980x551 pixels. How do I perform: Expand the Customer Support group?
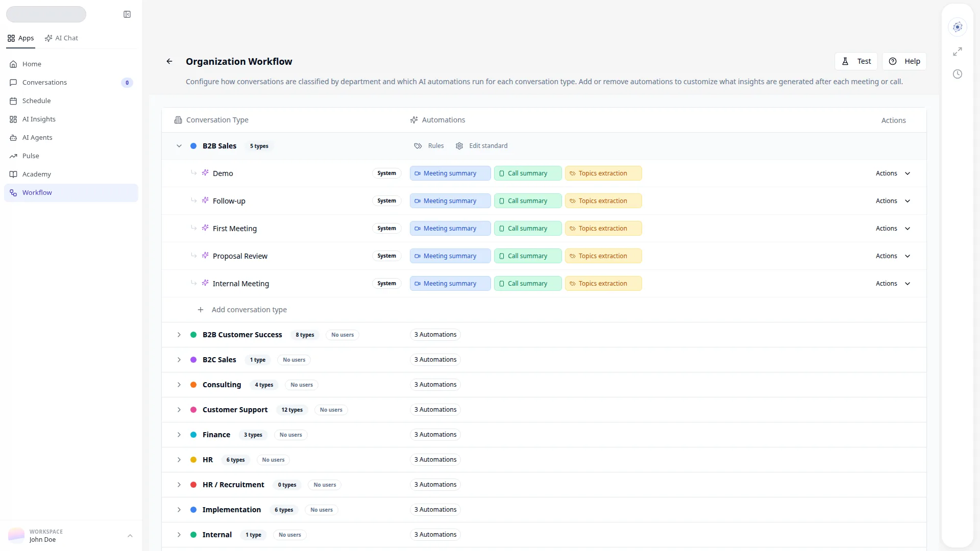tap(179, 410)
